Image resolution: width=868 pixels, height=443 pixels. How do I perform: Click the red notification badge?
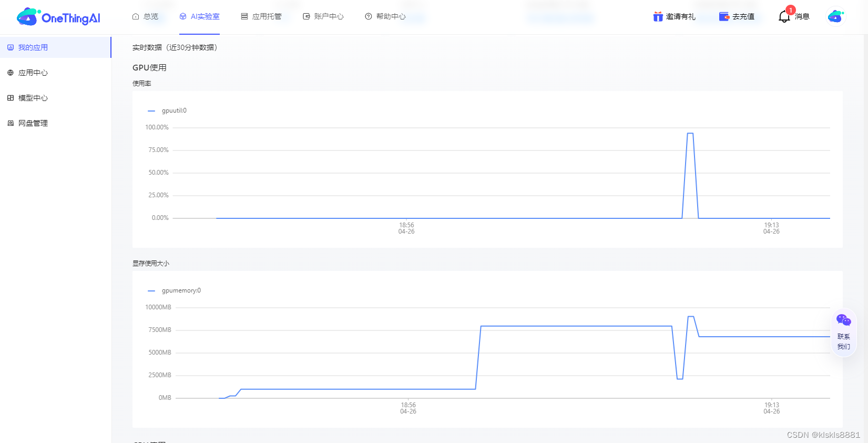coord(790,10)
